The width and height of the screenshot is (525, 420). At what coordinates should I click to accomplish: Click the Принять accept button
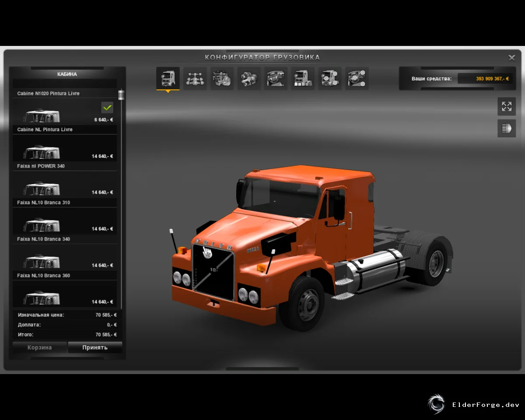click(x=95, y=347)
